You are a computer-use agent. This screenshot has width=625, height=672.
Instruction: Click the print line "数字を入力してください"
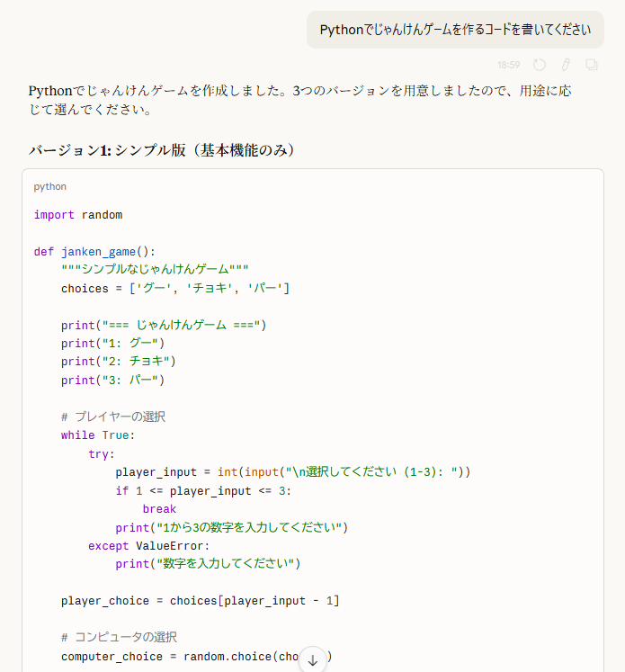point(209,563)
